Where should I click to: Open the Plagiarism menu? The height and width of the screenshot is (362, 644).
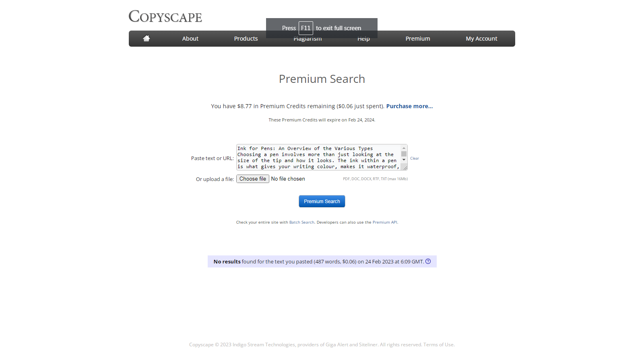click(x=308, y=39)
